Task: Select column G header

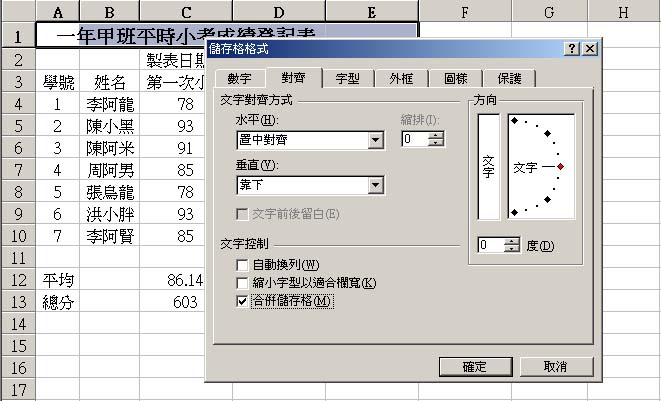Action: click(549, 12)
